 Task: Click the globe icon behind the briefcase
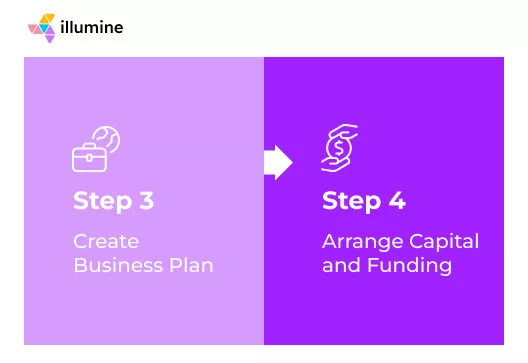tap(108, 139)
